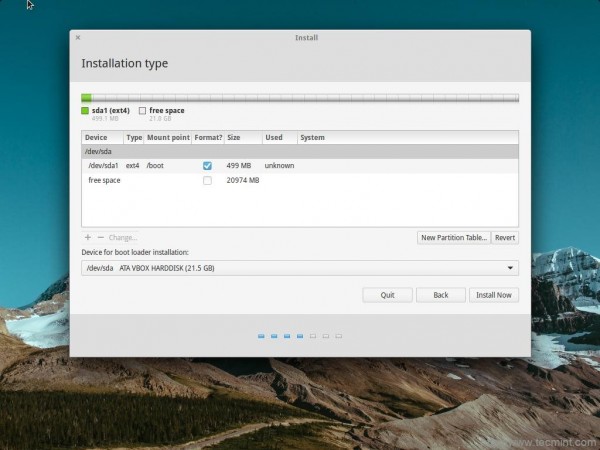This screenshot has width=600, height=450.
Task: Click the plus icon to add partition
Action: coord(88,238)
